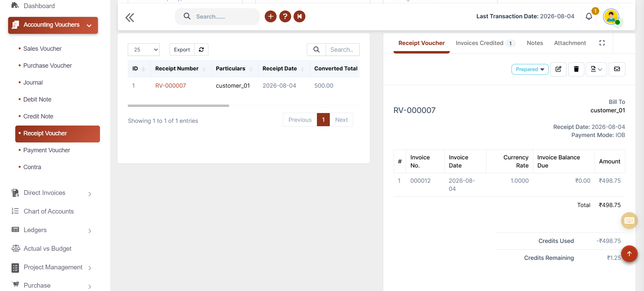
Task: Click Actual vs Budget scales icon
Action: click(16, 248)
